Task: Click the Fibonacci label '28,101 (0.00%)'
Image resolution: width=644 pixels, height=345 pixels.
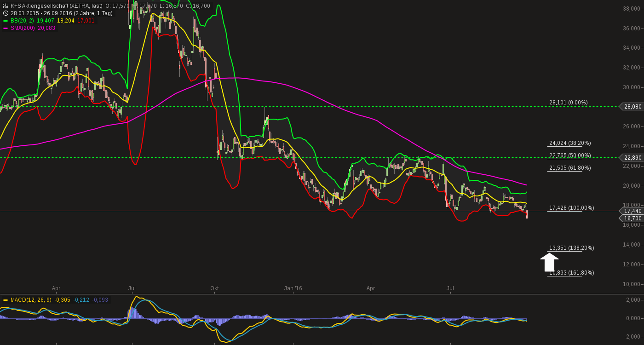Action: point(569,103)
